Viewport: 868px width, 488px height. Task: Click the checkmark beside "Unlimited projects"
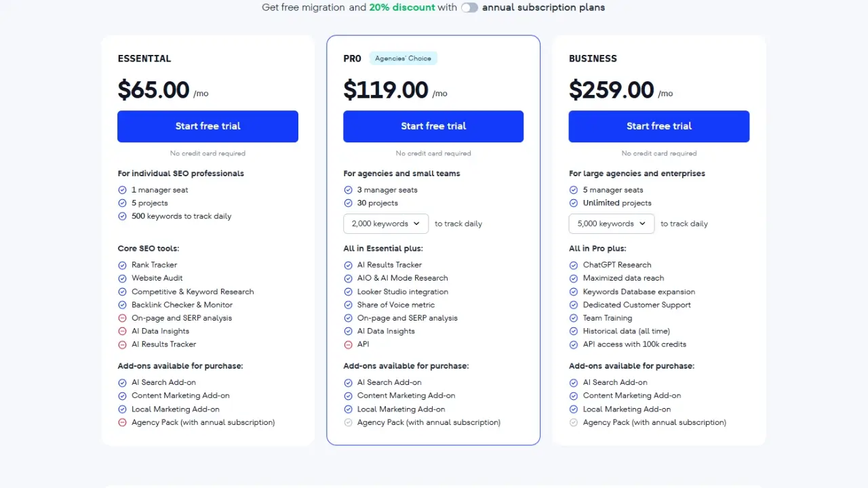point(574,203)
